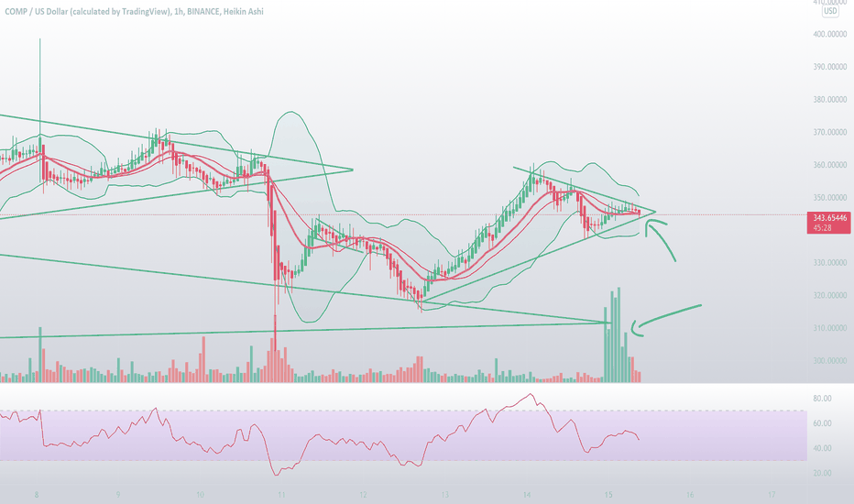Click the 320.00000 price axis label
This screenshot has width=854, height=504.
click(829, 295)
